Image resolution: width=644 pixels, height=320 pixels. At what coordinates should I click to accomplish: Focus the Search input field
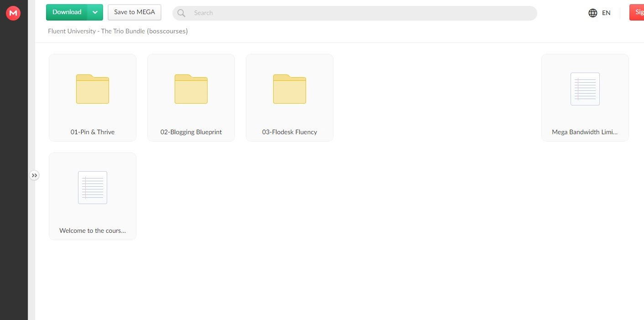[360, 13]
